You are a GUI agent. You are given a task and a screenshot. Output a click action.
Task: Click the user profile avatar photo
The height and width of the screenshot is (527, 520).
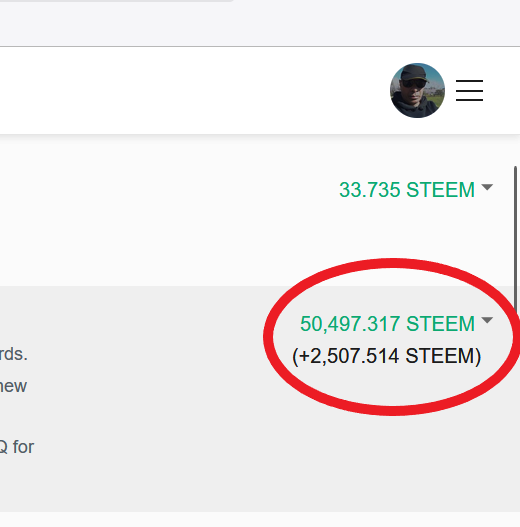coord(417,90)
